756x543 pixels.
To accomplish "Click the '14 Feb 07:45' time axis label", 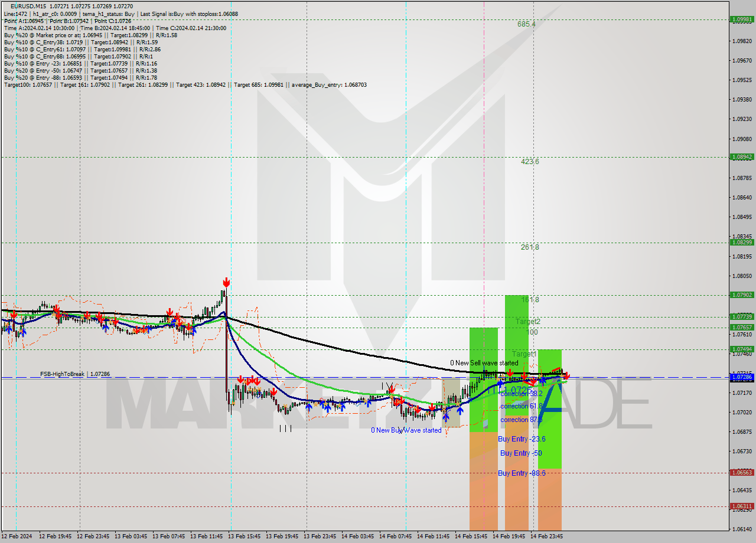I will pyautogui.click(x=395, y=537).
